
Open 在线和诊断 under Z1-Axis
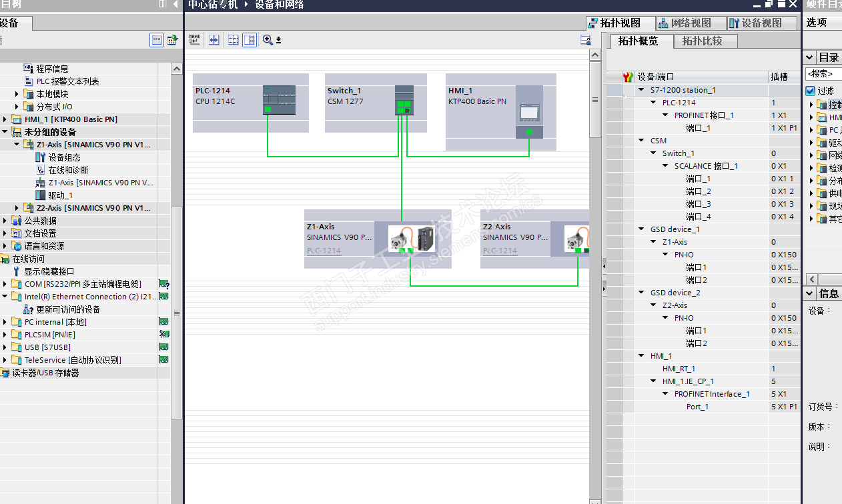click(68, 170)
